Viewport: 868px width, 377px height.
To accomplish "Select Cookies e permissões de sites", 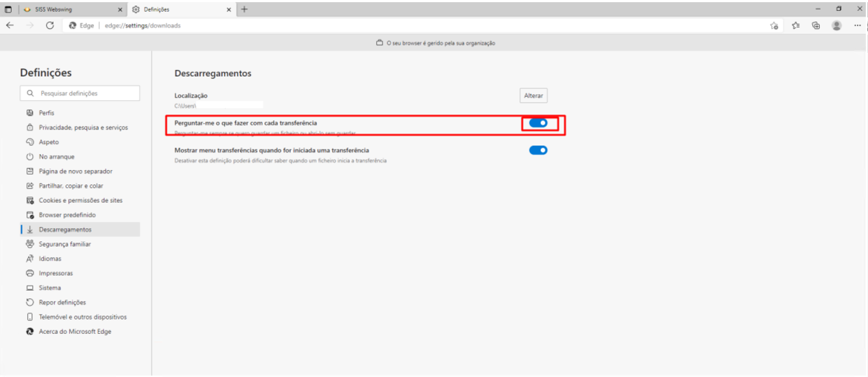I will click(x=80, y=200).
